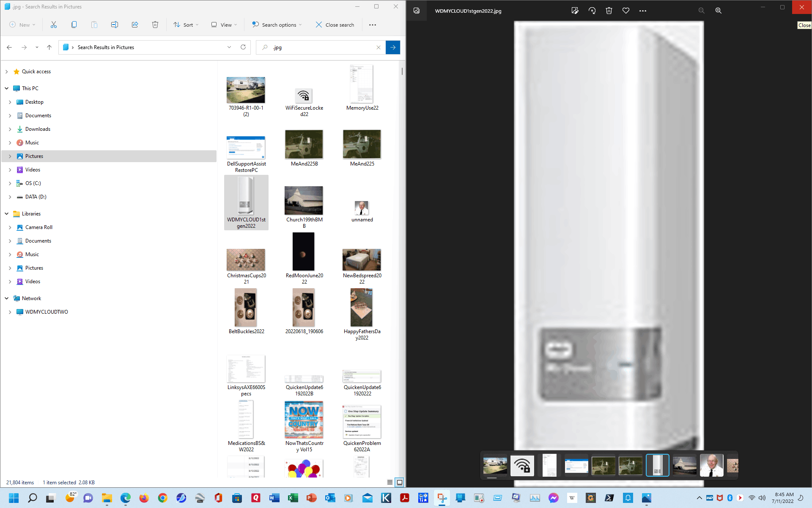812x508 pixels.
Task: Open the Search options dropdown
Action: (x=277, y=25)
